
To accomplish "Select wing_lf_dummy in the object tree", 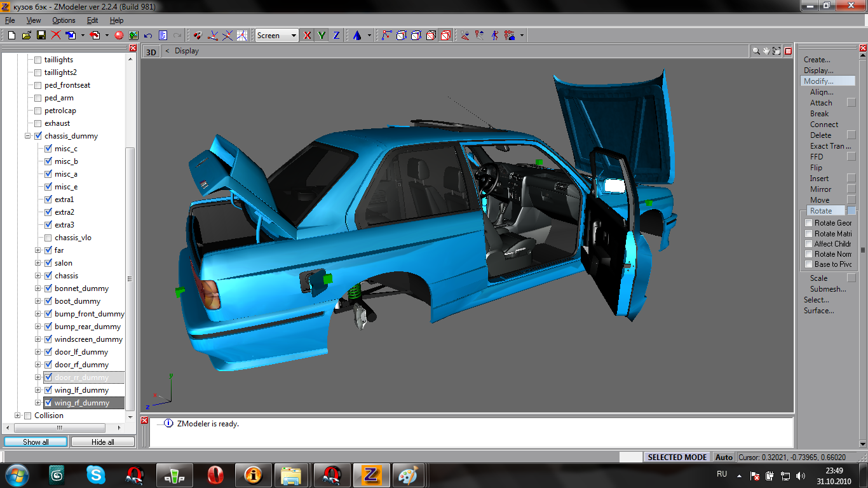I will (x=81, y=390).
